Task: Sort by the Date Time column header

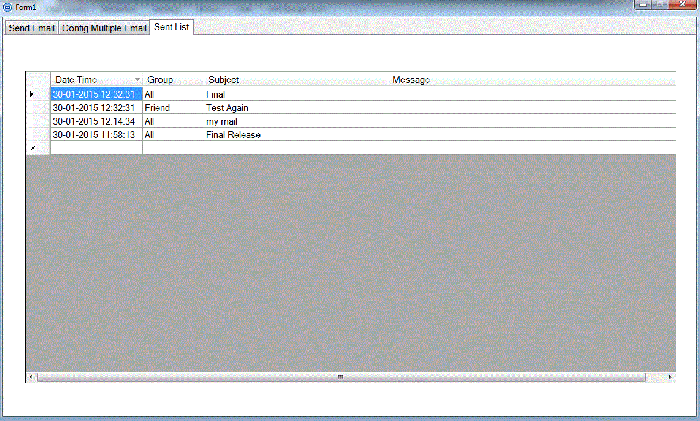Action: pos(96,79)
